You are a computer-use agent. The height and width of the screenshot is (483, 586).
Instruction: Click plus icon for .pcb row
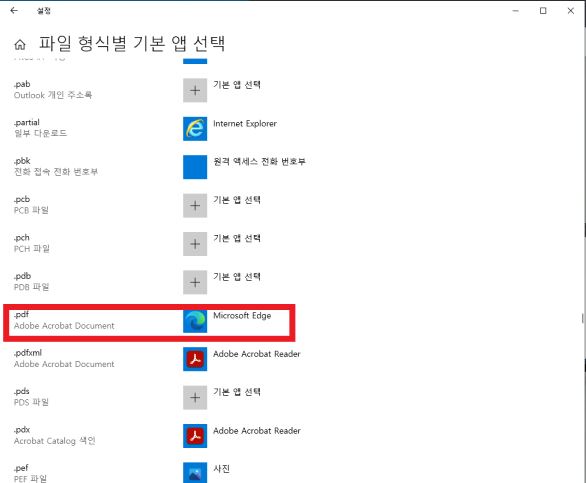(x=195, y=205)
